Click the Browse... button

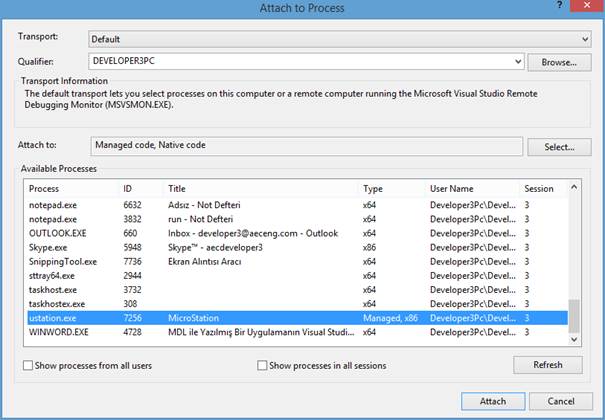click(559, 62)
